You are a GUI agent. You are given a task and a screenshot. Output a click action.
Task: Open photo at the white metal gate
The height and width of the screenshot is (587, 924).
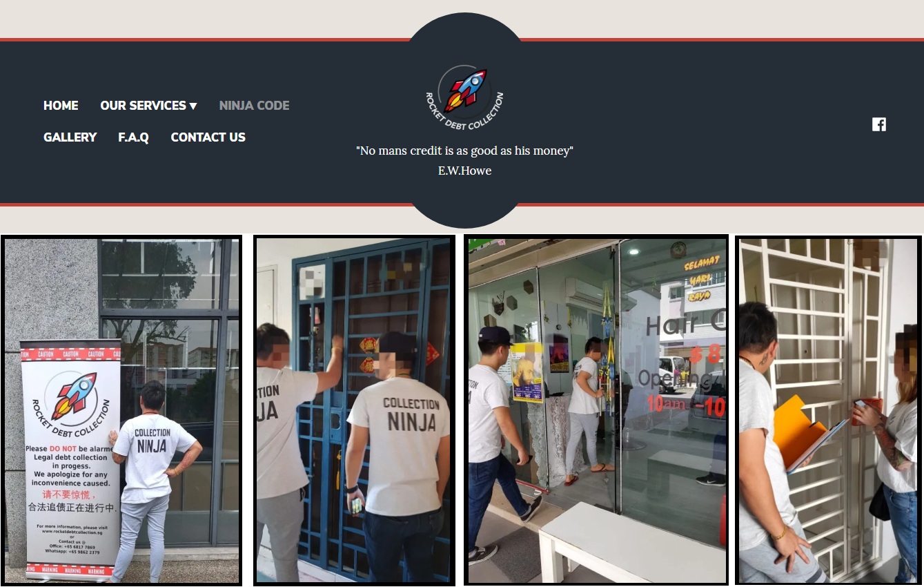(x=828, y=410)
